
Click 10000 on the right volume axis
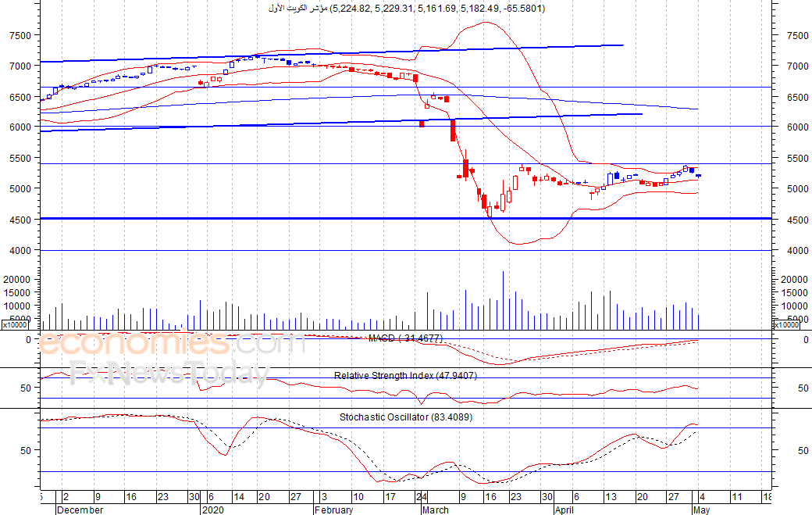click(x=794, y=306)
